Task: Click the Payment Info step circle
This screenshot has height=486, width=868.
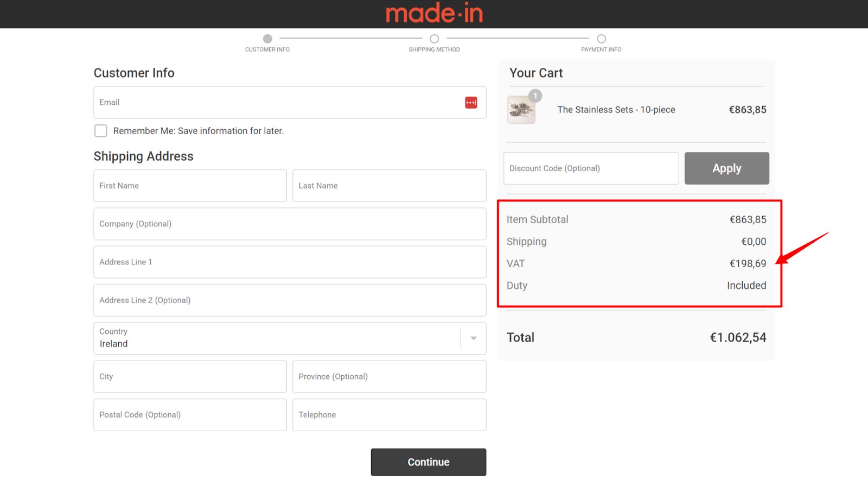Action: pos(601,39)
